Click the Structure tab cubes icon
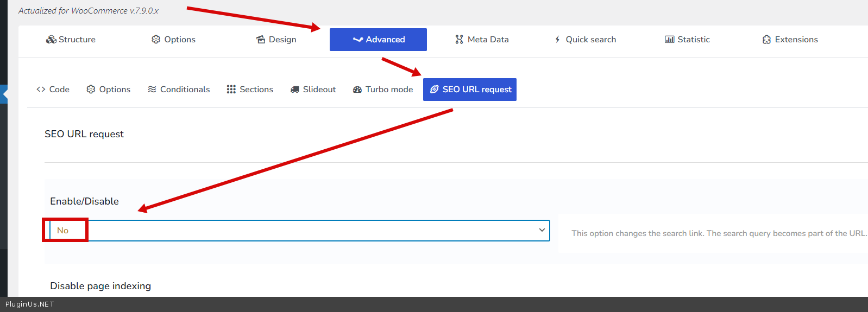Image resolution: width=868 pixels, height=312 pixels. [51, 40]
